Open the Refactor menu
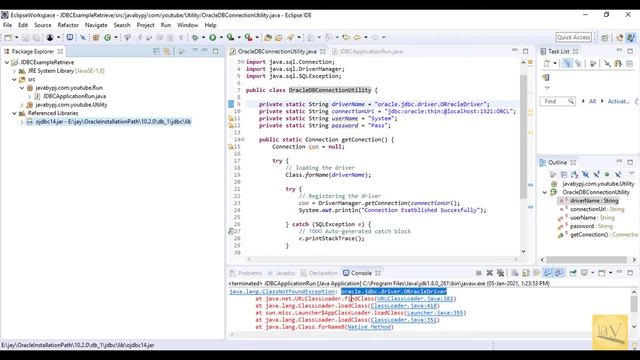The width and height of the screenshot is (640, 360). coord(68,25)
